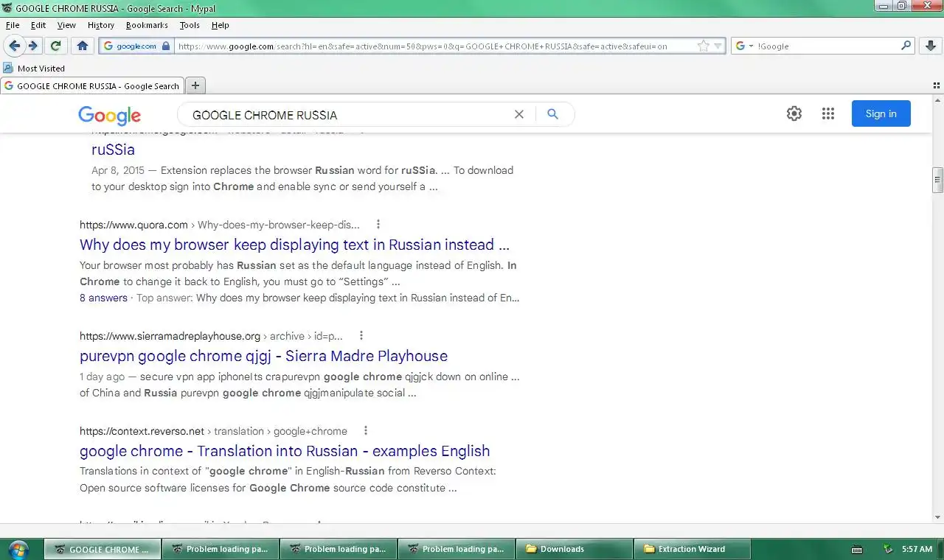Click the green tray icon beside clock
The width and height of the screenshot is (944, 560).
coord(889,549)
